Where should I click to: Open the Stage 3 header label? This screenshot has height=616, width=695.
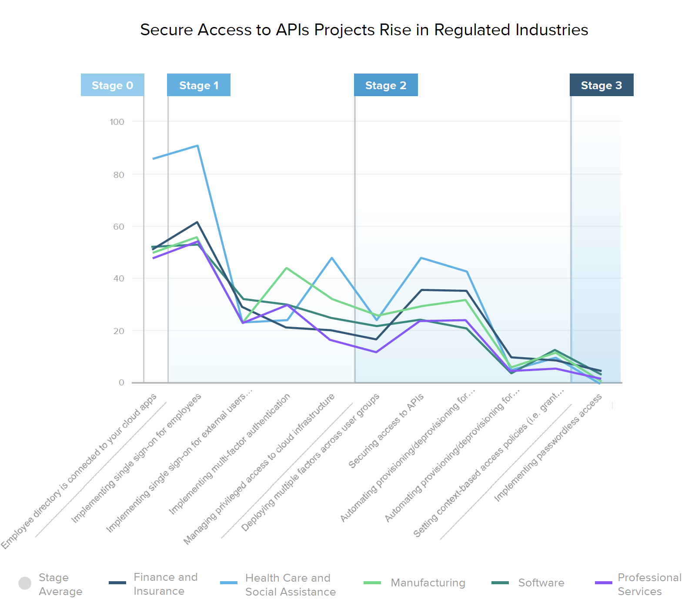tap(601, 85)
